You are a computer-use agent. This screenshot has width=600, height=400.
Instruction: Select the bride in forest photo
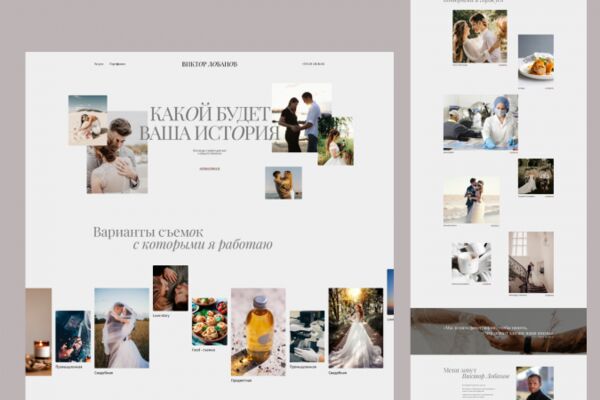[x=356, y=328]
